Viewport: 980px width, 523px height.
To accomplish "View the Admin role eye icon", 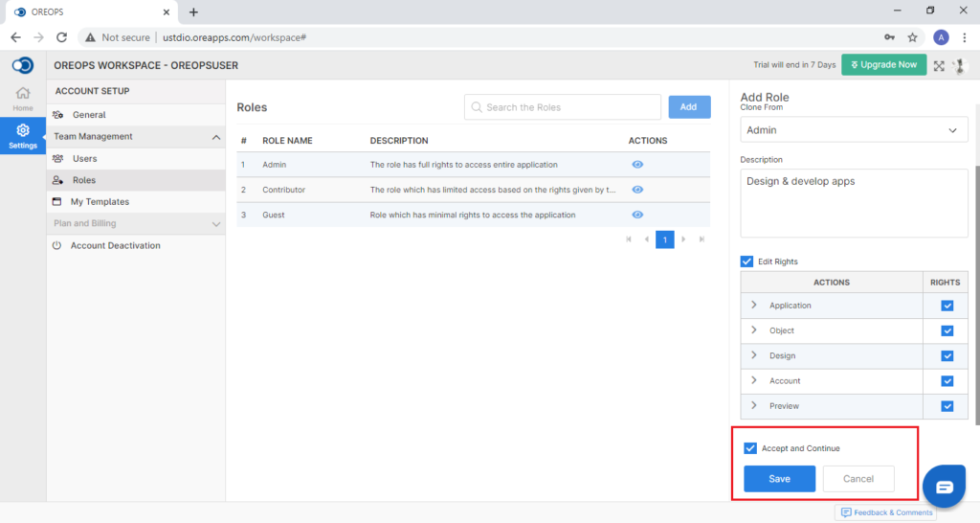I will tap(636, 165).
